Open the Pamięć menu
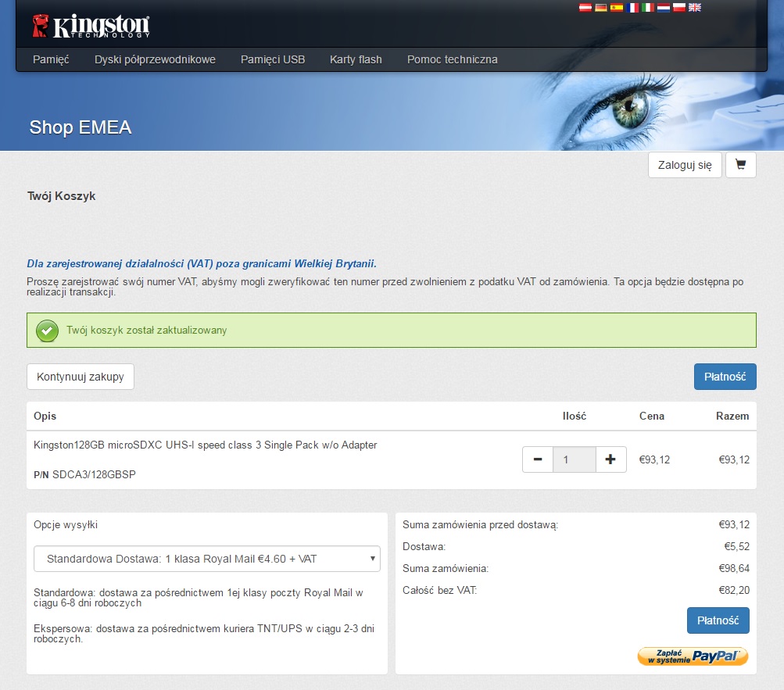Image resolution: width=784 pixels, height=690 pixels. 51,59
